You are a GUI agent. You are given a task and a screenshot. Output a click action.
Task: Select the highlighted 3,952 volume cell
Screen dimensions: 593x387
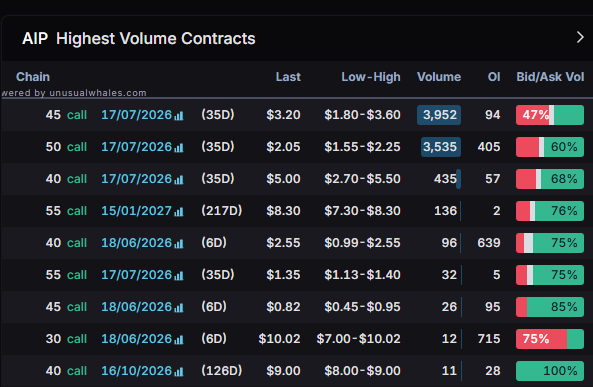(439, 115)
